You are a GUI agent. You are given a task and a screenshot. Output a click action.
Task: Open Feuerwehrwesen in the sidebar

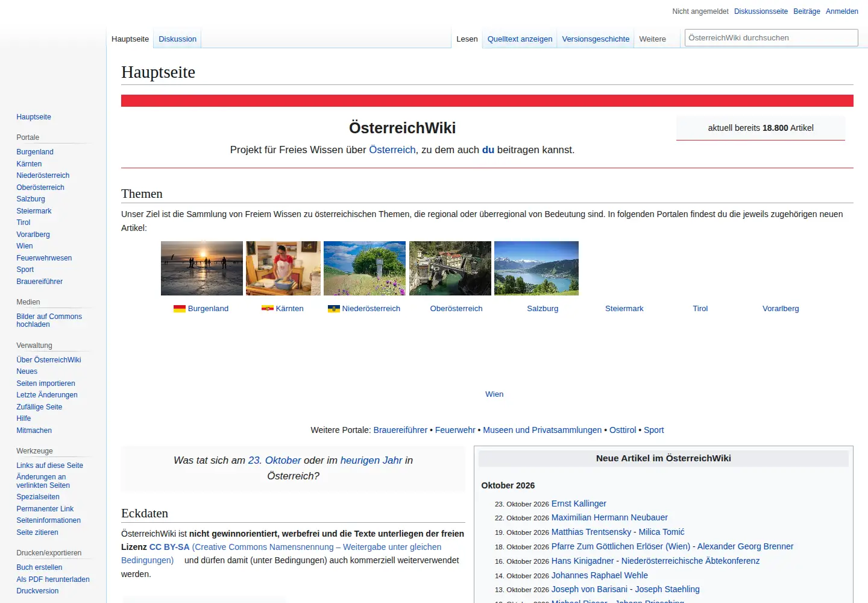[44, 258]
